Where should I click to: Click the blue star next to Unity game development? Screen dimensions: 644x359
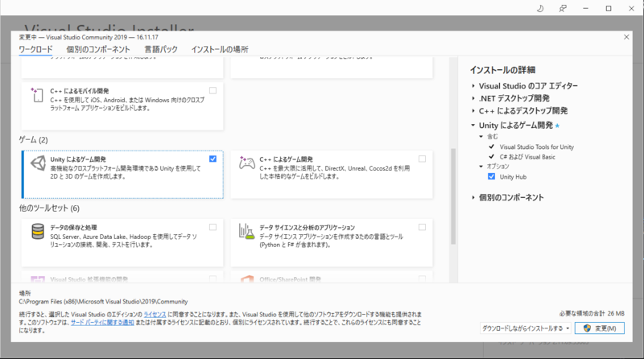click(557, 126)
